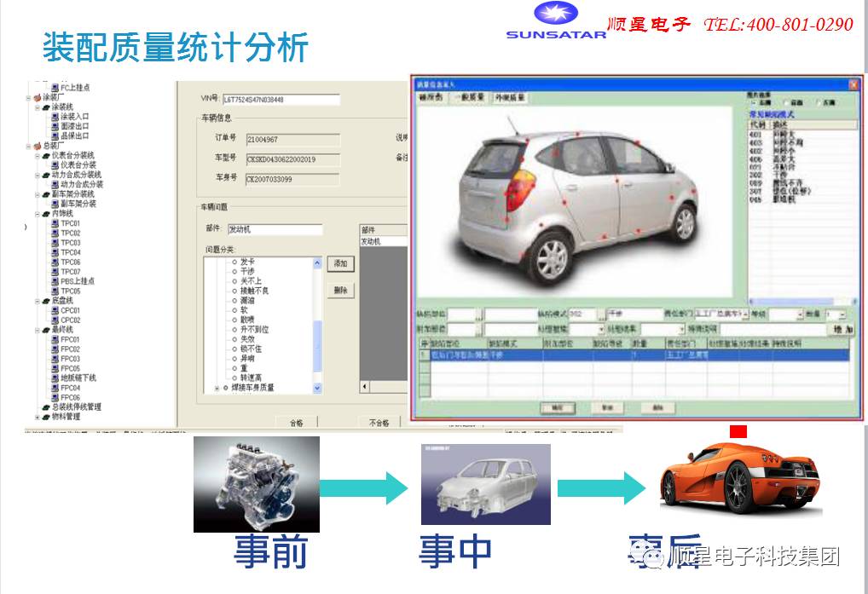Expand the 焊装车身质量 category node
This screenshot has width=868, height=594.
point(217,388)
